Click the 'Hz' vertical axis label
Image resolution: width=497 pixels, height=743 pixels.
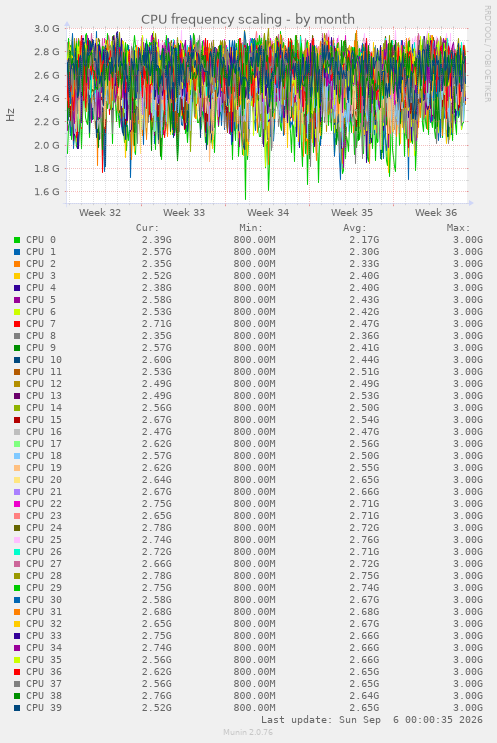(x=10, y=115)
